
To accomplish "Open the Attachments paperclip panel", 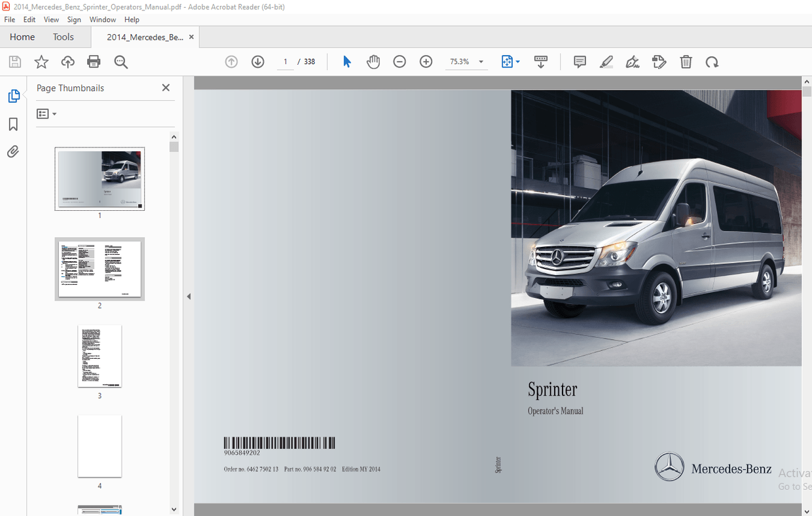I will click(x=12, y=151).
